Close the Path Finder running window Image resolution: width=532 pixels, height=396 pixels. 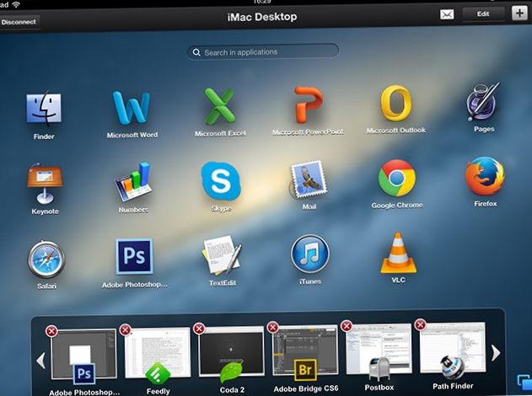click(x=421, y=324)
